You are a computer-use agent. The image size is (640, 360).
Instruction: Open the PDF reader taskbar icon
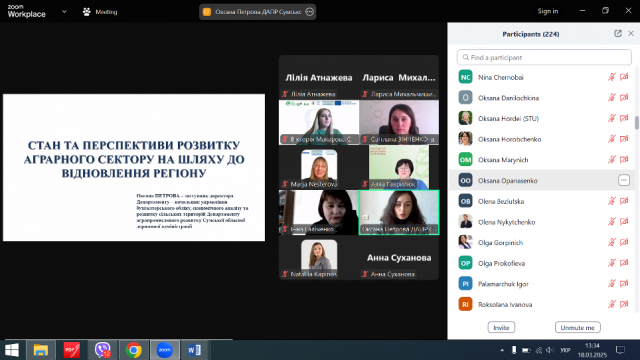pyautogui.click(x=72, y=350)
